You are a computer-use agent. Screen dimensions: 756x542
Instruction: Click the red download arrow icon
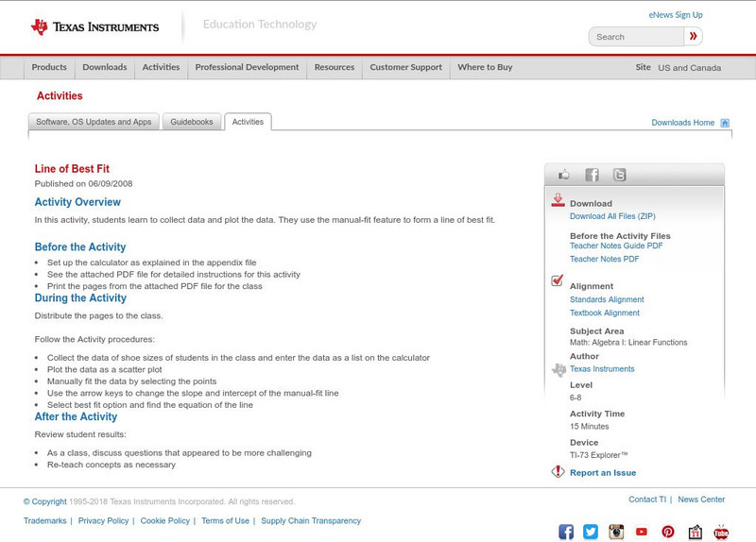click(x=558, y=200)
